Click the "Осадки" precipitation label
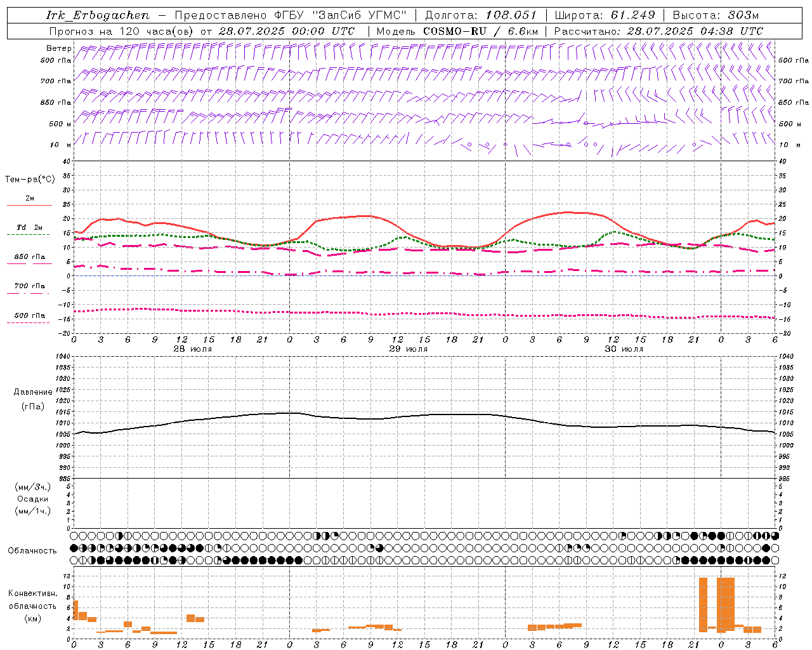Image resolution: width=812 pixels, height=650 pixels. coord(33,499)
